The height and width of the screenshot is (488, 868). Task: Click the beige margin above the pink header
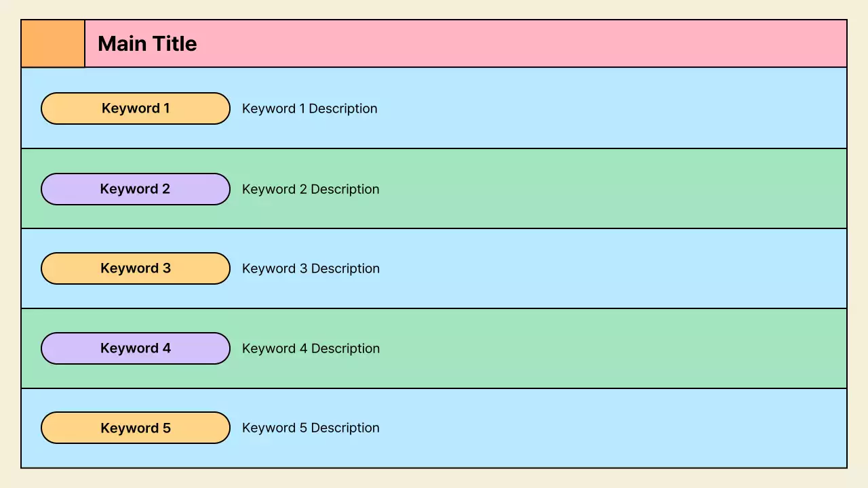point(434,9)
